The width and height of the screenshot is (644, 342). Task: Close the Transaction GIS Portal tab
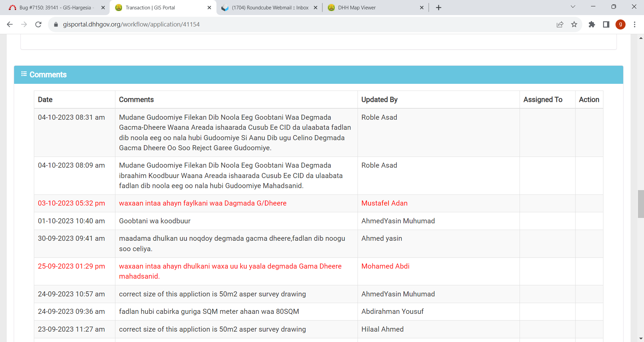pyautogui.click(x=209, y=8)
